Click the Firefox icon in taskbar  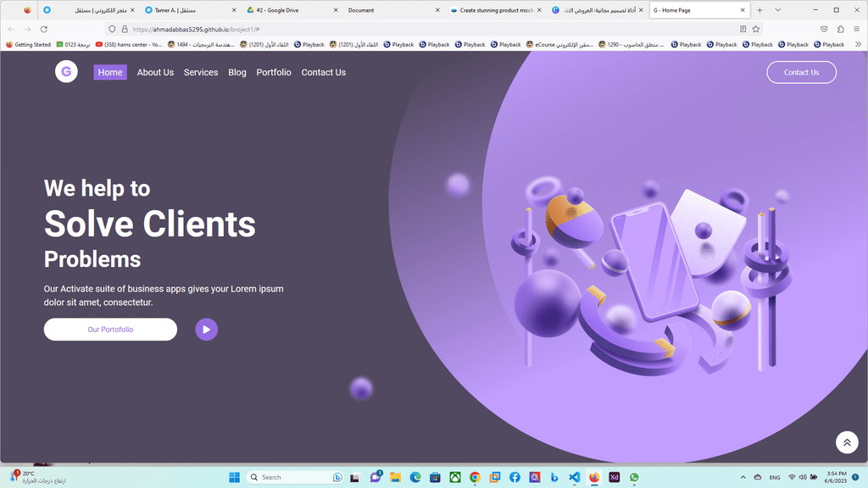(x=594, y=477)
